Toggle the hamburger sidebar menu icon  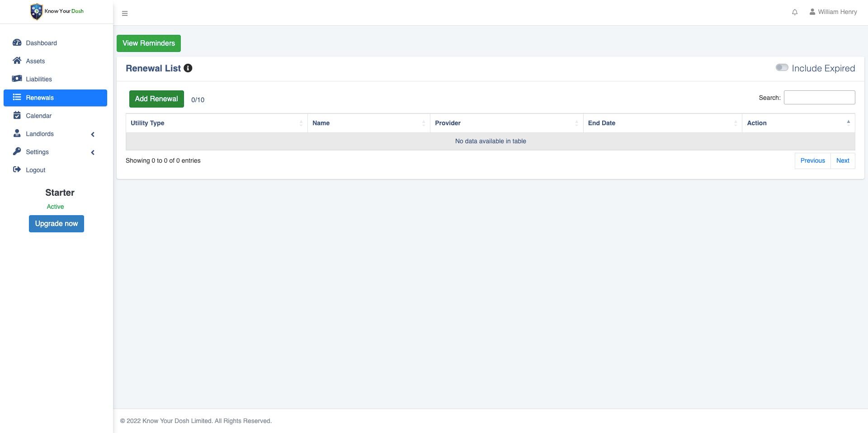coord(125,14)
